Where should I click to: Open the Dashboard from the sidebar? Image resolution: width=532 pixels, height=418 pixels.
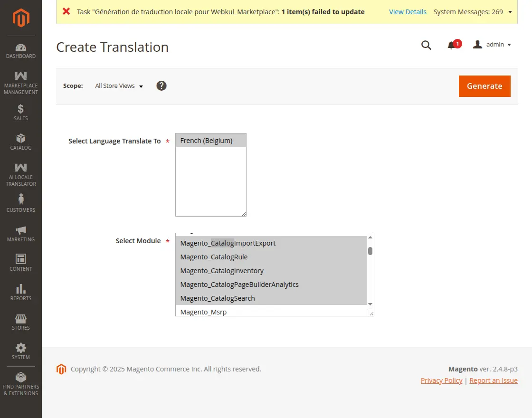(20, 50)
